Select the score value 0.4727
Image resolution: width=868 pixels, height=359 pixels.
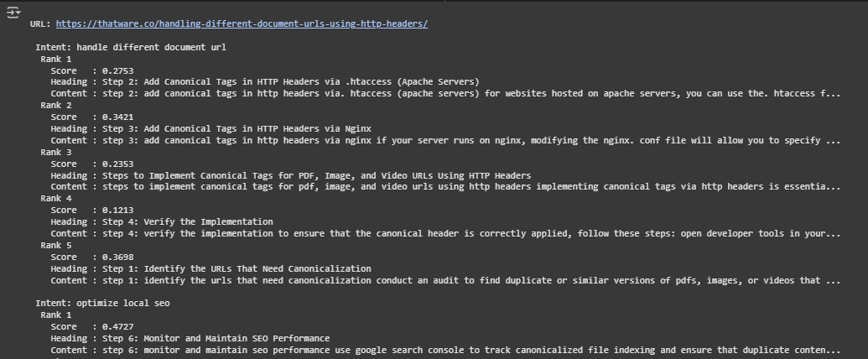pos(117,326)
